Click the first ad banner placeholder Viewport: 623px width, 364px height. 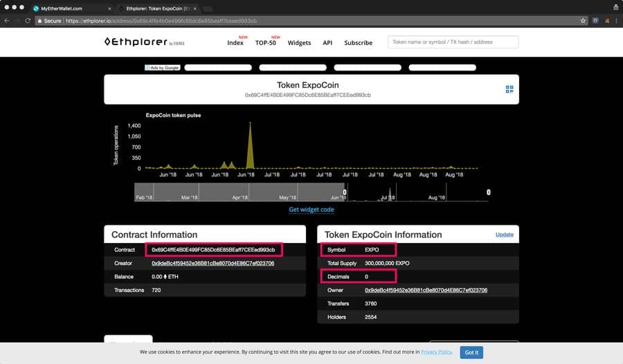pos(218,68)
